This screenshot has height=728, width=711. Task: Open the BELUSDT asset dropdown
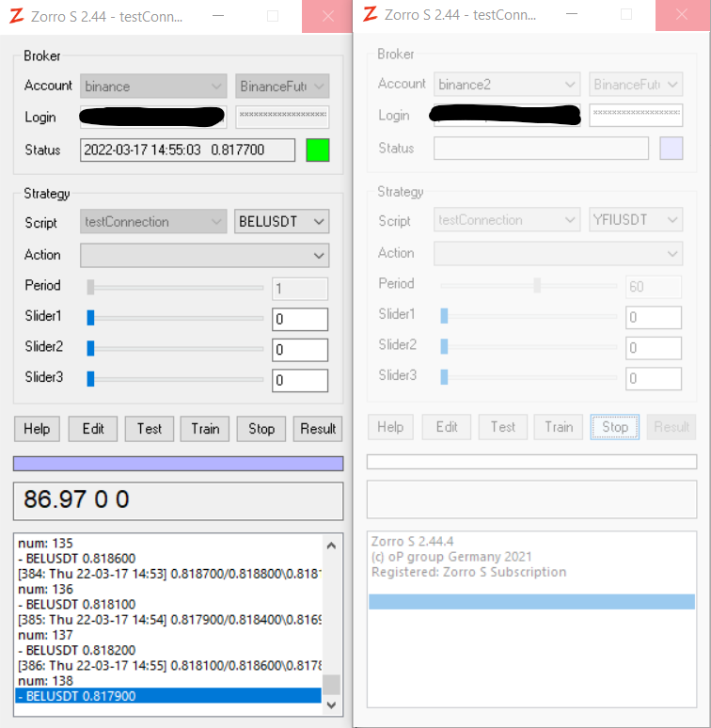[x=281, y=222]
